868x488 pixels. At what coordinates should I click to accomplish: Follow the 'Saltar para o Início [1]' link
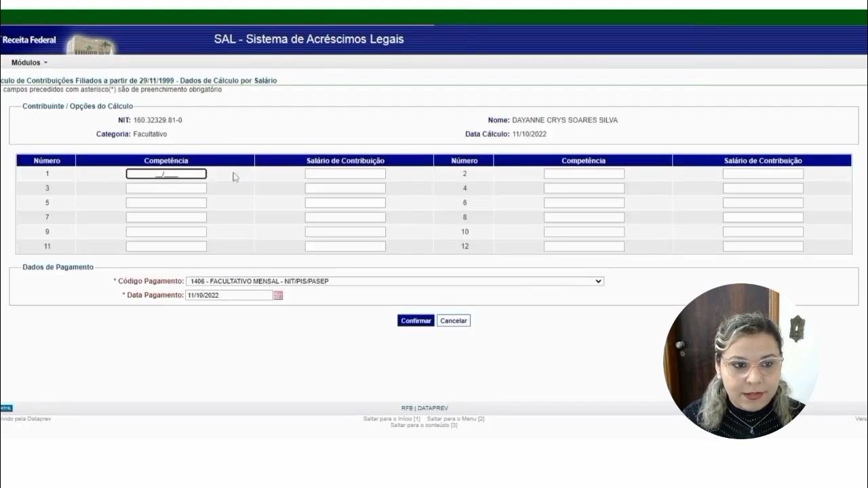[x=391, y=419]
